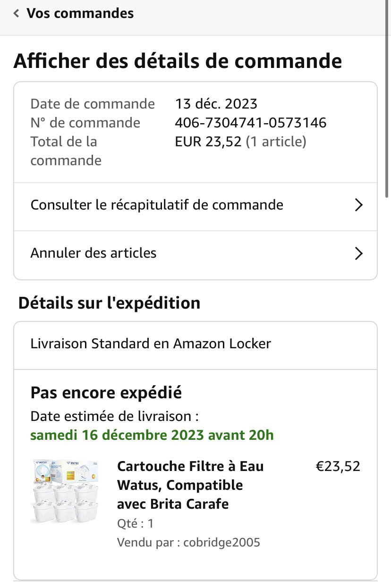Click Livraison Standard en Amazon Locker
This screenshot has width=391, height=588.
[x=151, y=344]
